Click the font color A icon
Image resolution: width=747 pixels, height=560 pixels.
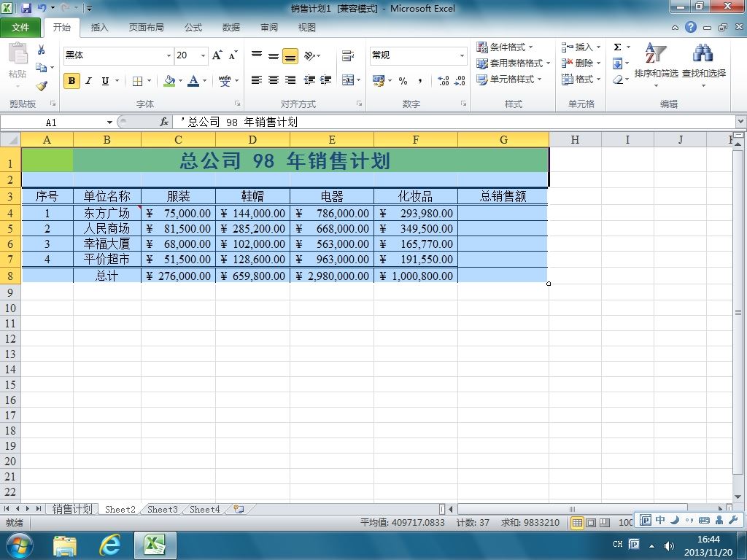click(193, 81)
